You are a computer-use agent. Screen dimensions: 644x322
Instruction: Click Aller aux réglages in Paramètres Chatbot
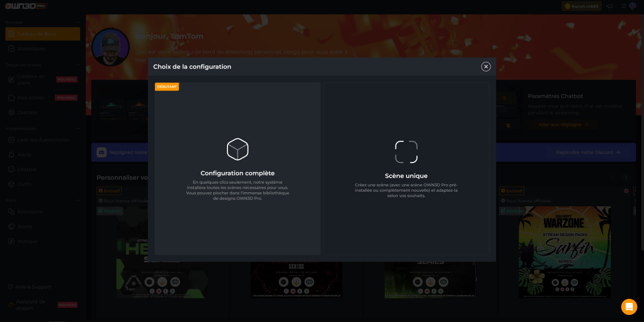click(563, 124)
